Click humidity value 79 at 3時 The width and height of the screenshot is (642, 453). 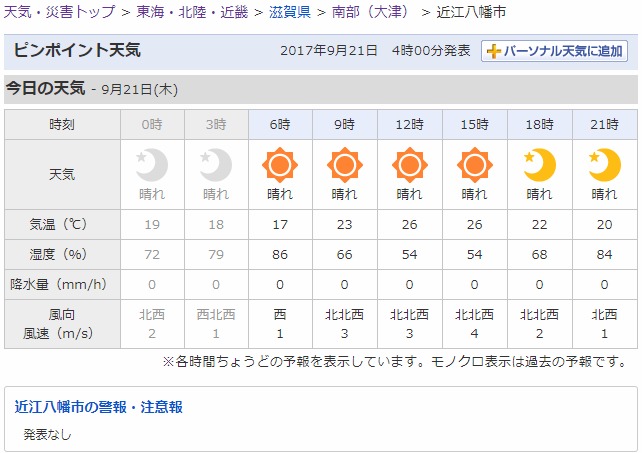pyautogui.click(x=216, y=254)
